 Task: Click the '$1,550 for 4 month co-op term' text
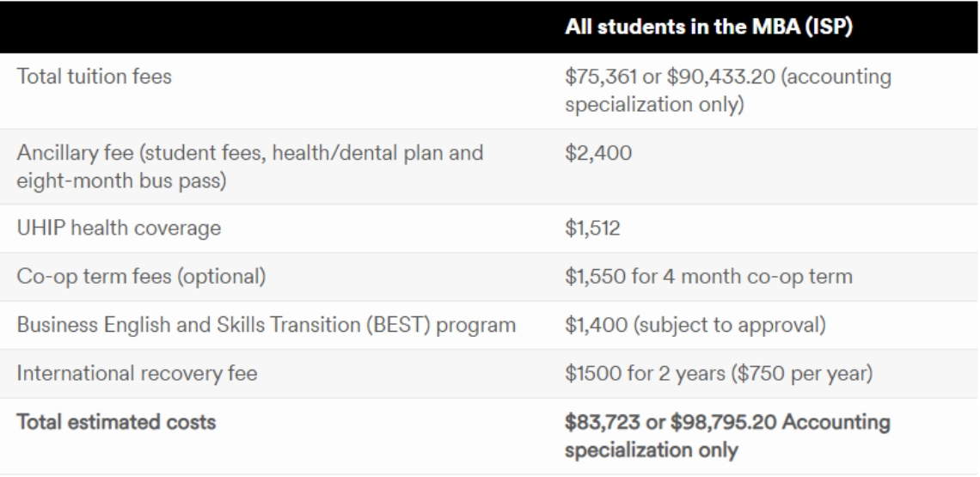point(708,277)
